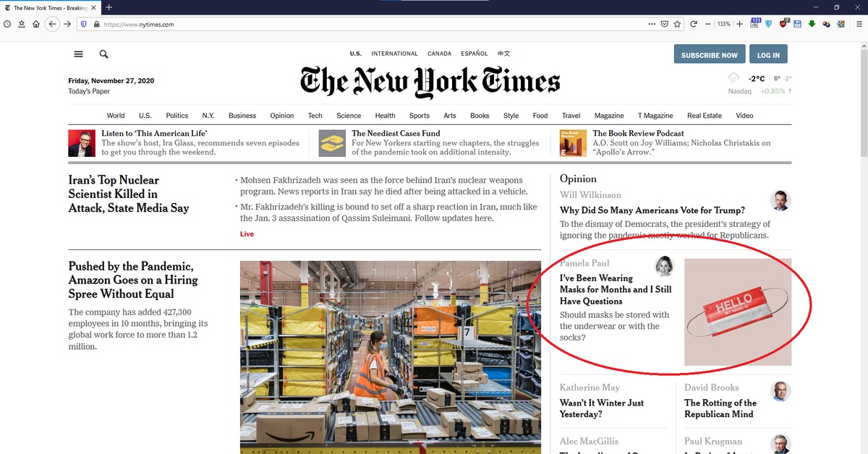Screen dimensions: 868x454
Task: Click the site search magnifier icon
Action: tap(103, 54)
